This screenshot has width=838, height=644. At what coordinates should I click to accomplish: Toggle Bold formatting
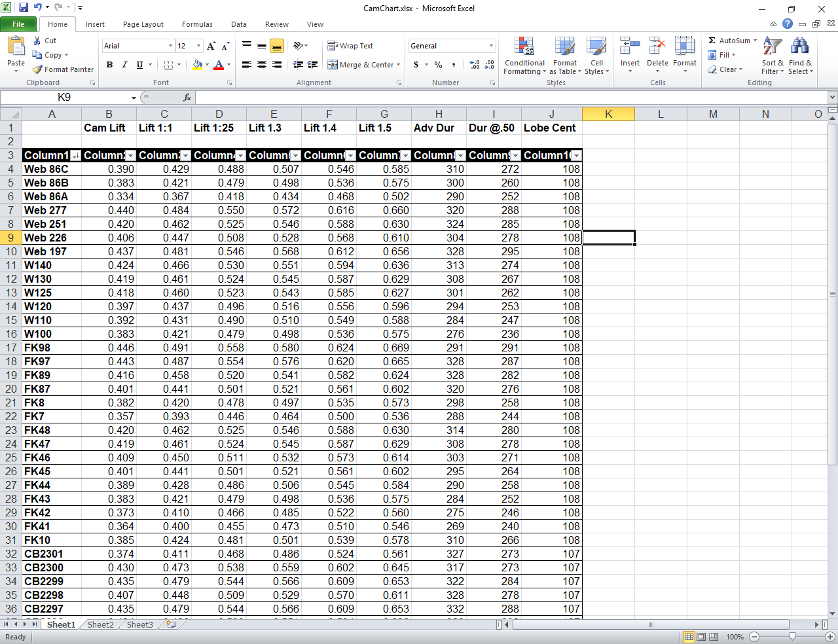[x=109, y=65]
